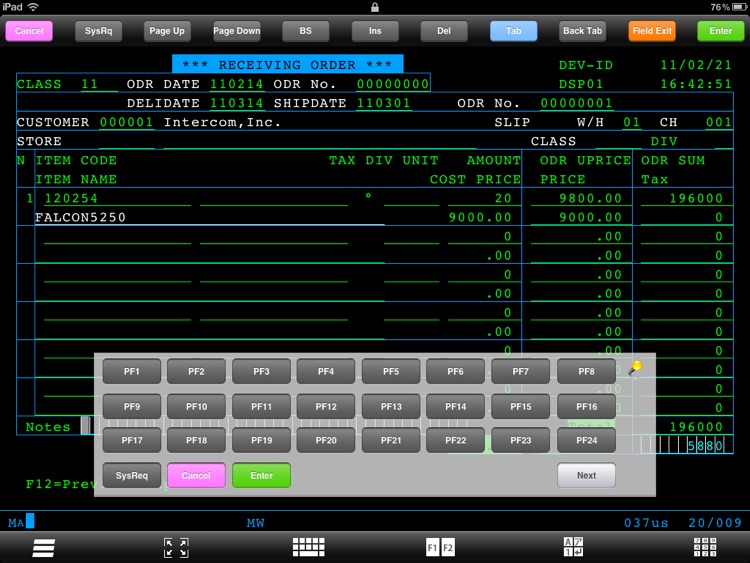Viewport: 750px width, 563px height.
Task: Click the W/H field value 01
Action: (631, 122)
